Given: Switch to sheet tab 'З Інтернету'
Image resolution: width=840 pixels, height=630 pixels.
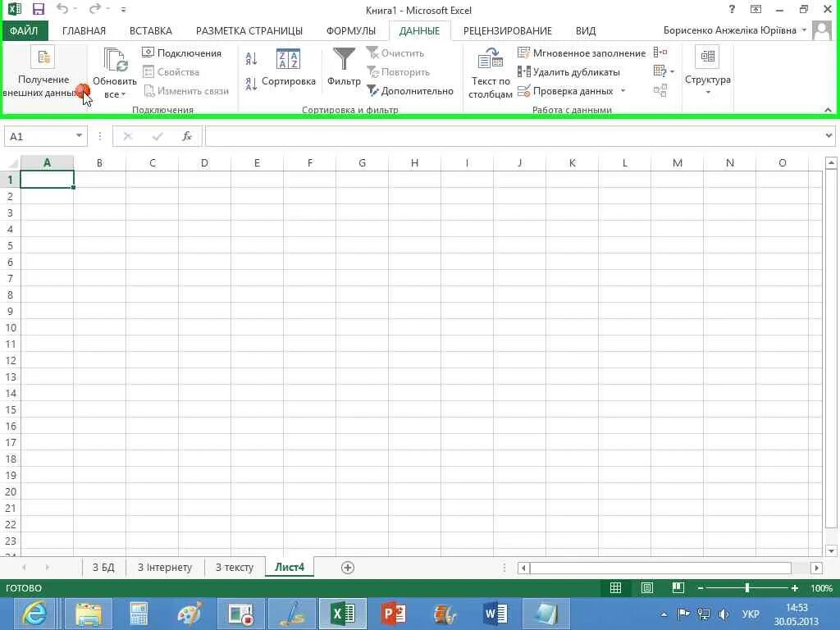Looking at the screenshot, I should tap(164, 568).
